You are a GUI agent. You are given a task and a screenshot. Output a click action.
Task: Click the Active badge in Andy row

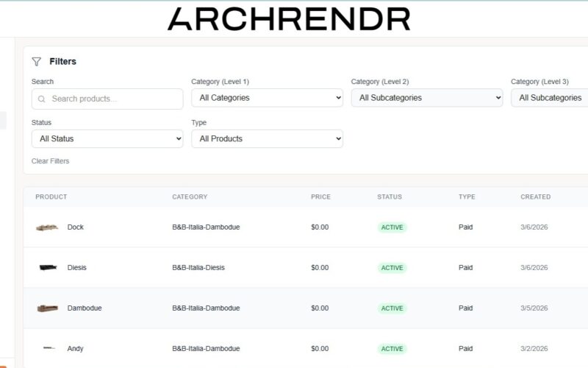392,349
